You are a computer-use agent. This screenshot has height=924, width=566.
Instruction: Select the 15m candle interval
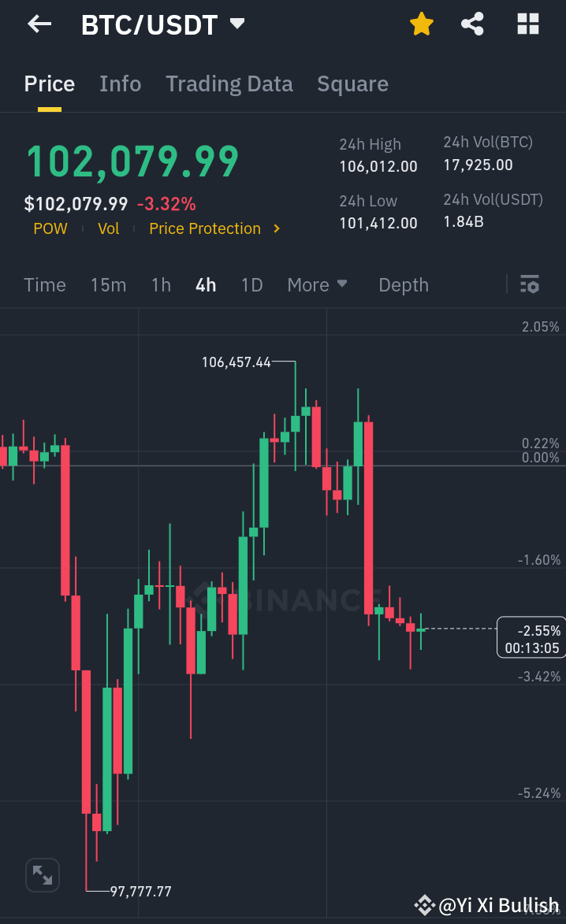[x=108, y=284]
